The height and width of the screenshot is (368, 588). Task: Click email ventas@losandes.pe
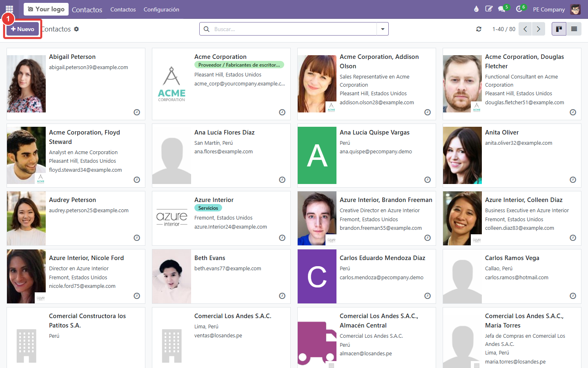click(x=218, y=336)
